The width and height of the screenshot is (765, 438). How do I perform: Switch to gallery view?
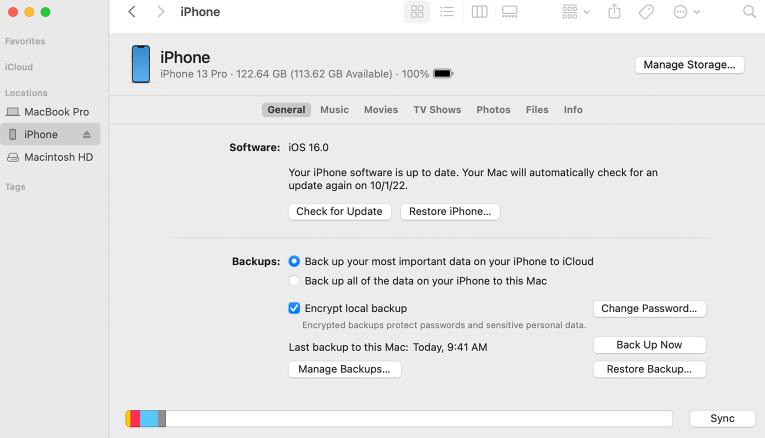point(509,12)
